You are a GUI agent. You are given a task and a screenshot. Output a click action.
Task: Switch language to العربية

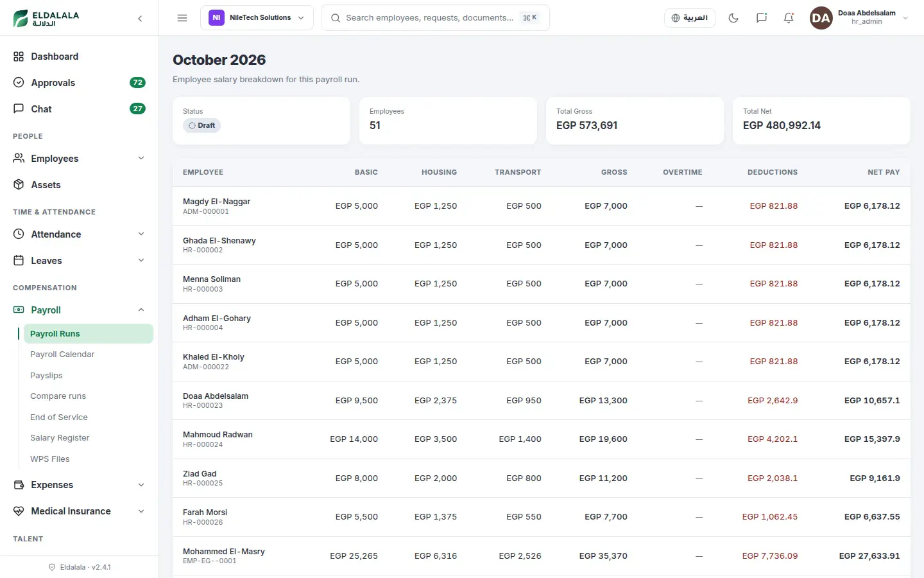(x=690, y=18)
